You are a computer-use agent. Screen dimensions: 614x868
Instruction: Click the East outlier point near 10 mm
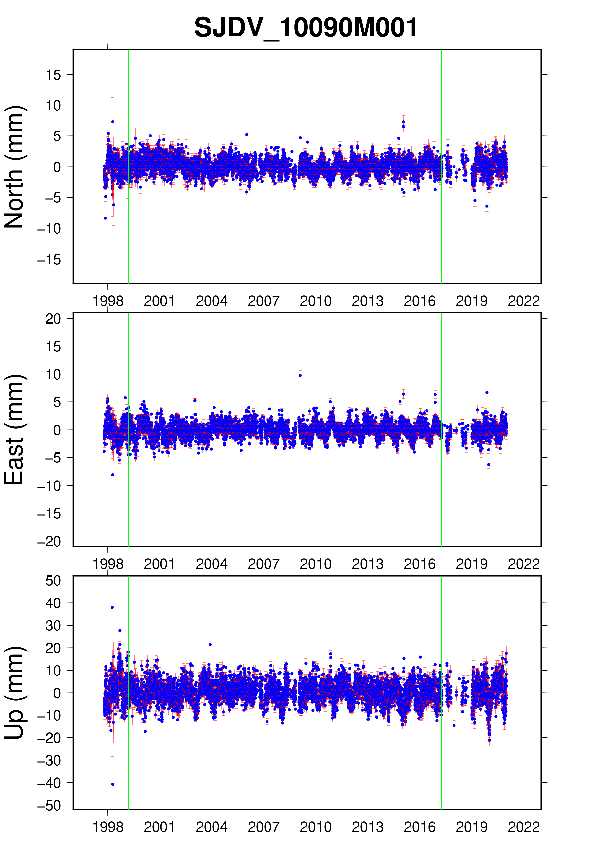pos(300,376)
